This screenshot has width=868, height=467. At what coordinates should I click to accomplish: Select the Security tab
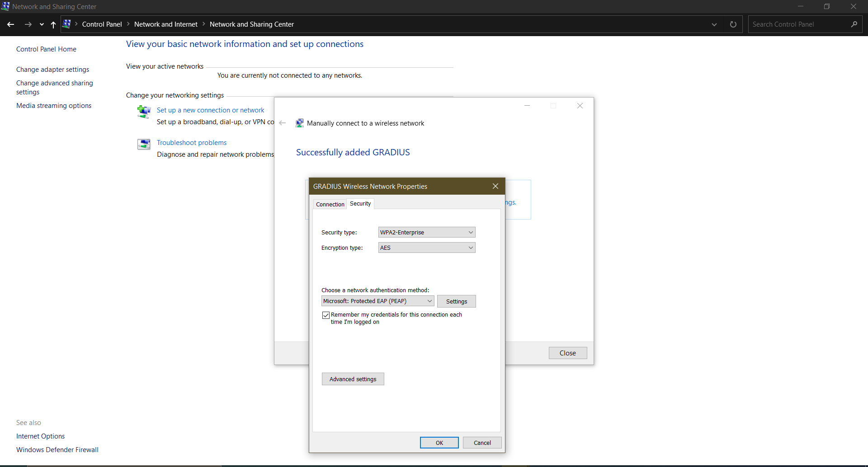[x=360, y=204]
